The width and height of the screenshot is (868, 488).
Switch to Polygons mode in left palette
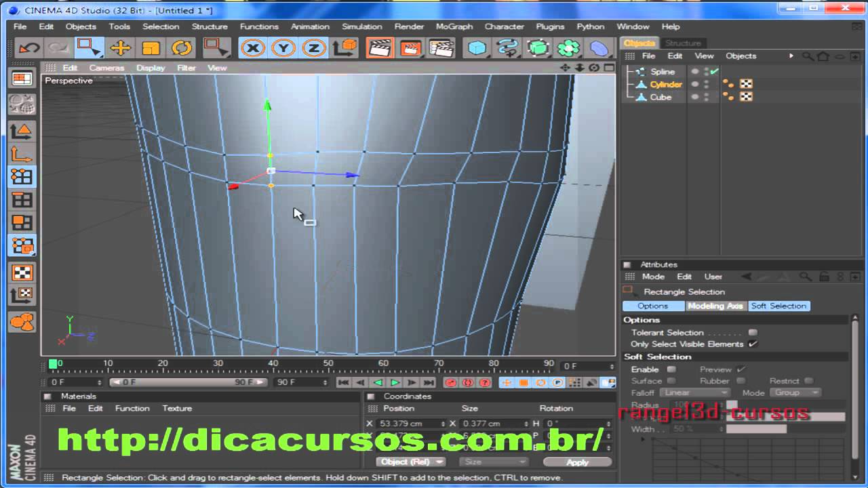(x=22, y=223)
